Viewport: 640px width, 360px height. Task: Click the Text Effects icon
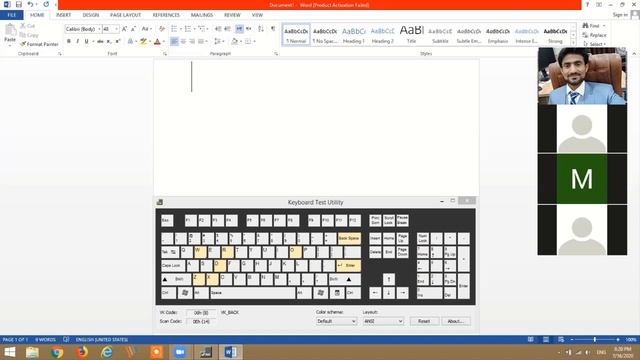pos(130,41)
